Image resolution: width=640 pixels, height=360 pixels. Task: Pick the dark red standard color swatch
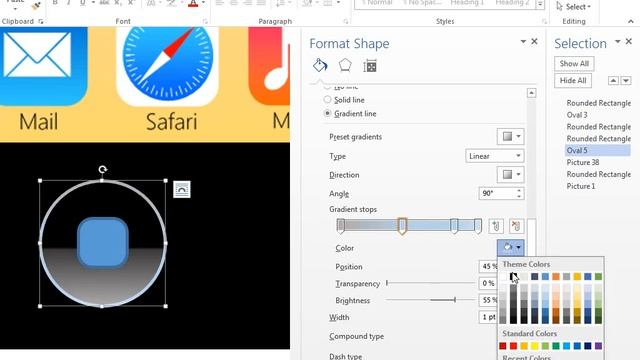[x=503, y=346]
